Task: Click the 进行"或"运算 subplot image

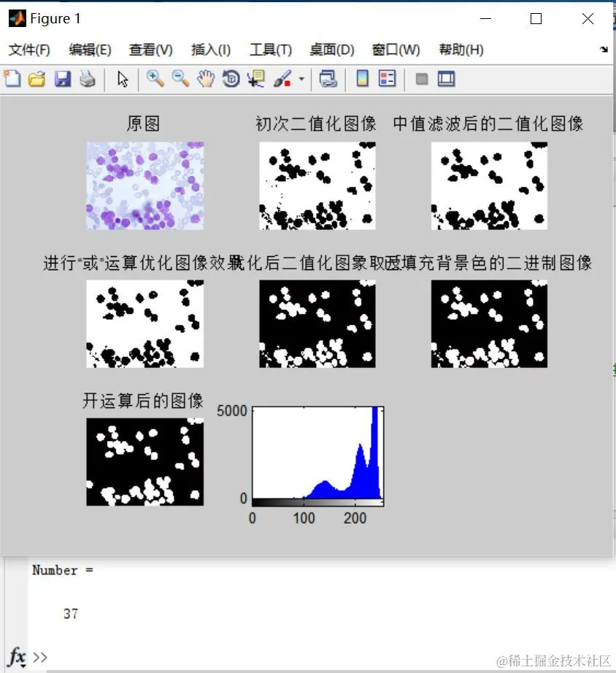Action: click(x=145, y=324)
